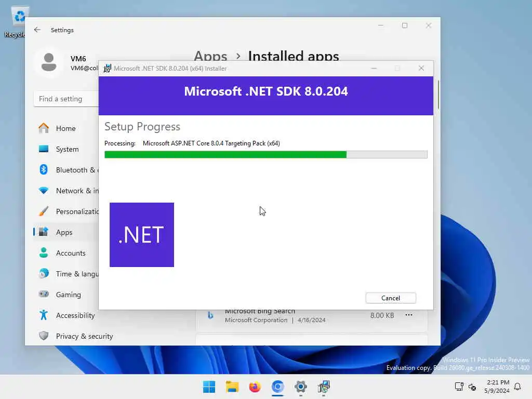Screen dimensions: 532x399
Task: Open the Recycle Bin desktop icon
Action: [x=16, y=22]
